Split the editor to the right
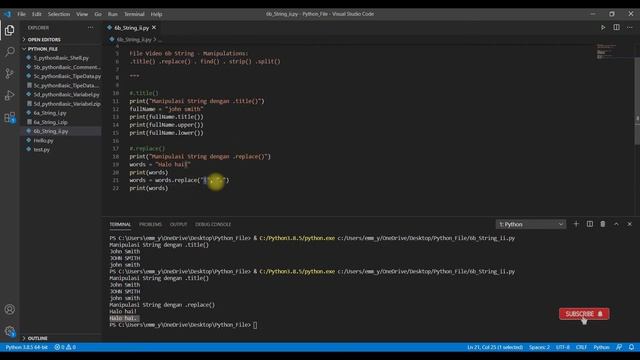Image resolution: width=640 pixels, height=360 pixels. pos(616,27)
